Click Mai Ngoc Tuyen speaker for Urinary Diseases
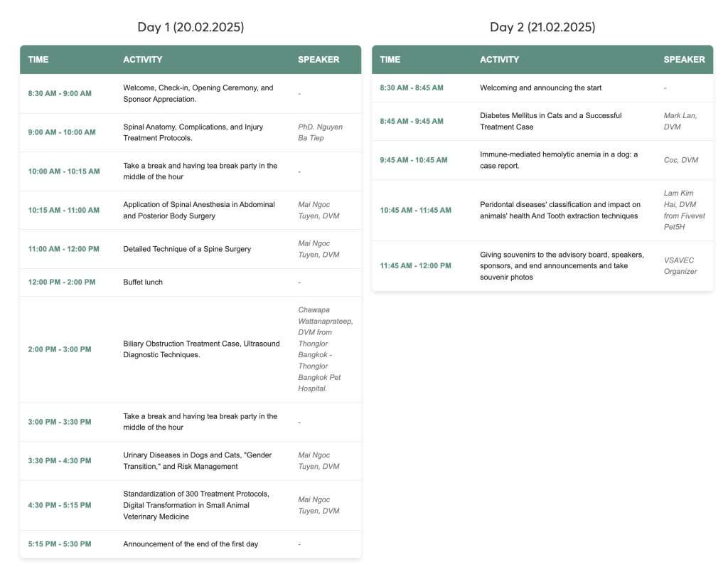This screenshot has height=572, width=728. (318, 461)
